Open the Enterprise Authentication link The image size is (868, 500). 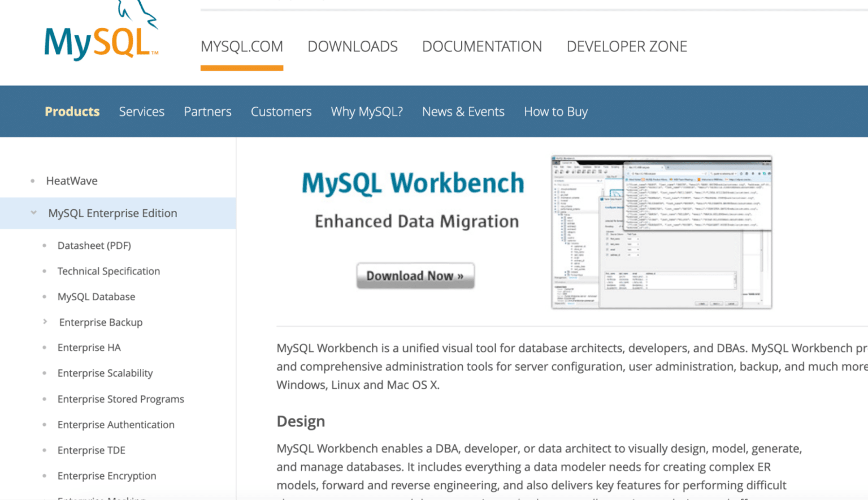coord(116,425)
